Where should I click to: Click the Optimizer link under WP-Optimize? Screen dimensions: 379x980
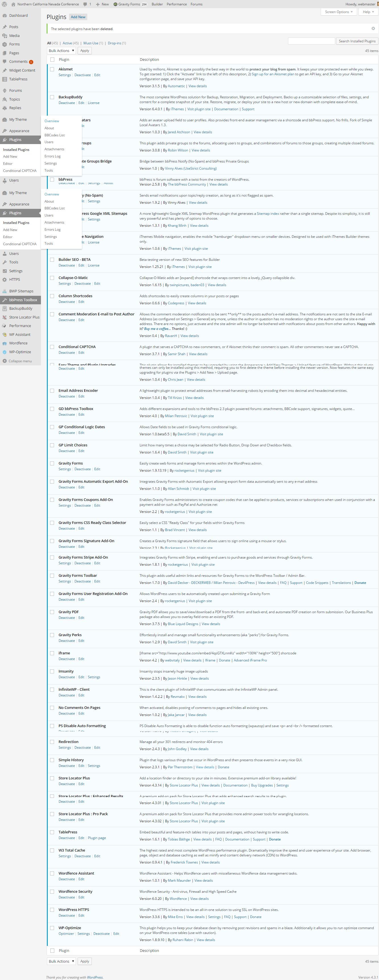[x=66, y=933]
